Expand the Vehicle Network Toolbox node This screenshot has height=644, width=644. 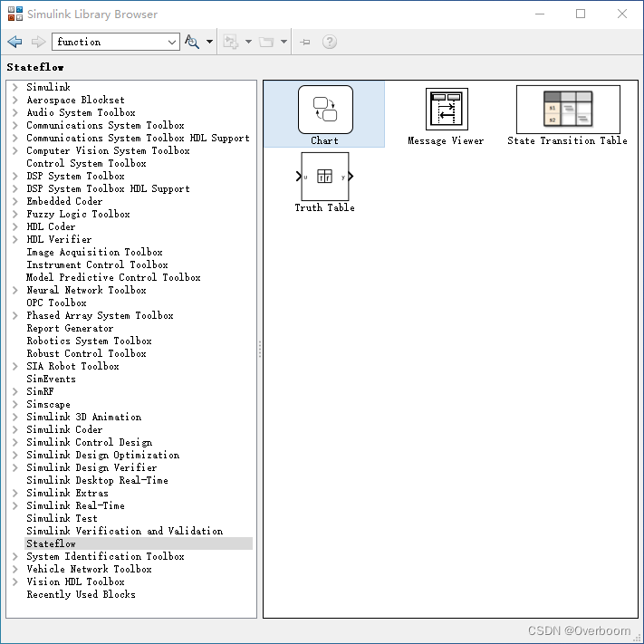(x=15, y=569)
